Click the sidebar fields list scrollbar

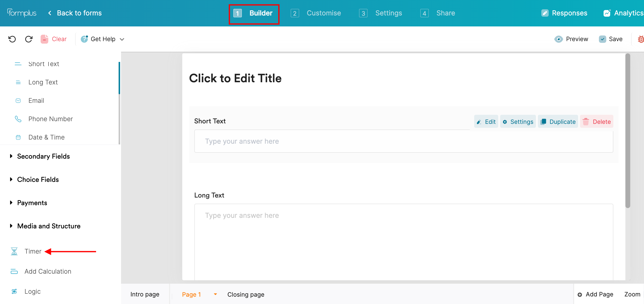(x=119, y=78)
